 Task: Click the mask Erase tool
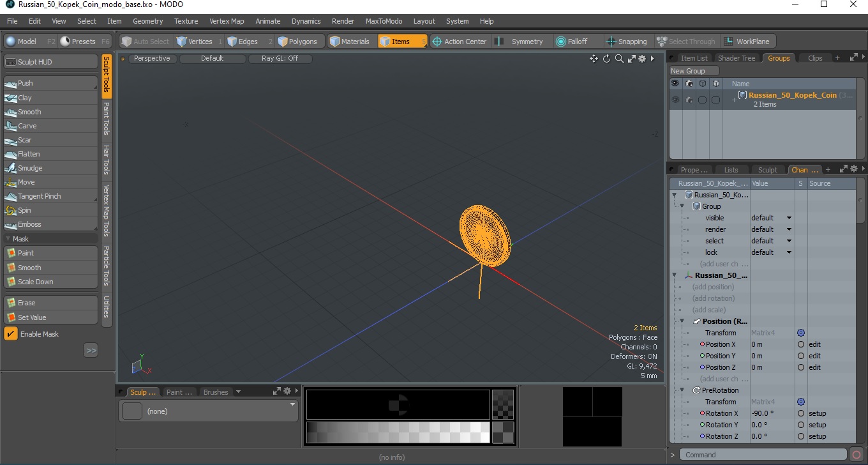click(50, 303)
